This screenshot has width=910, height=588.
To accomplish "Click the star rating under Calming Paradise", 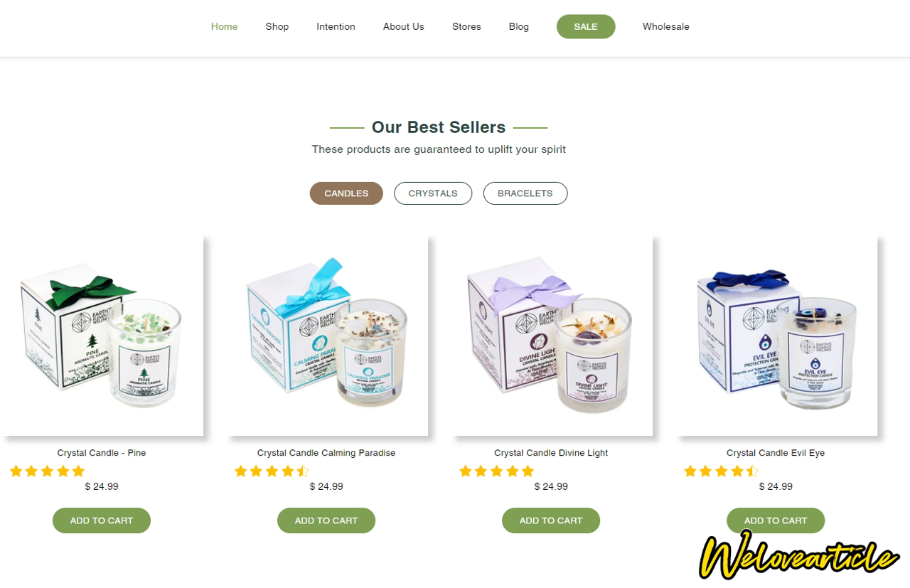I will click(272, 471).
